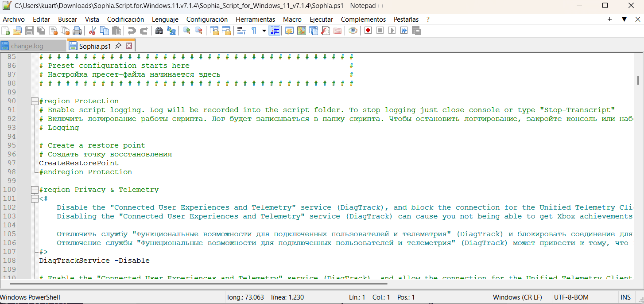Show the Document Map panel
Screen dimensions: 644x304
tap(302, 31)
